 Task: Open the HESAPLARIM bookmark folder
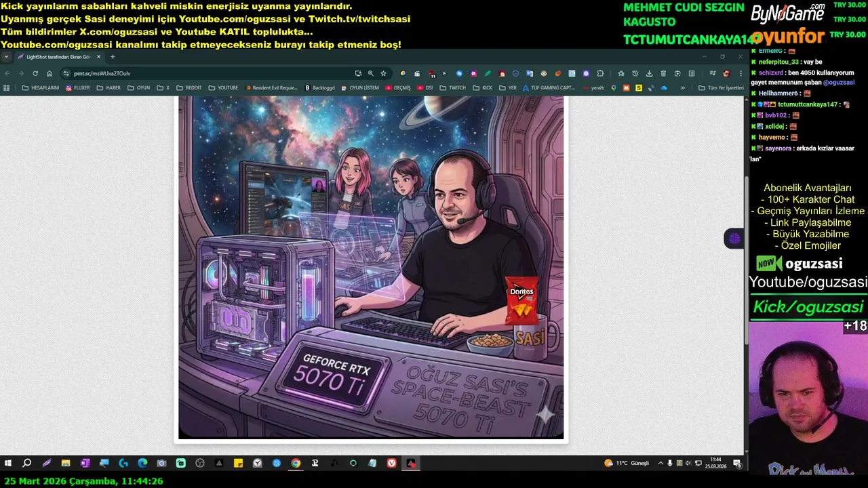tap(40, 87)
